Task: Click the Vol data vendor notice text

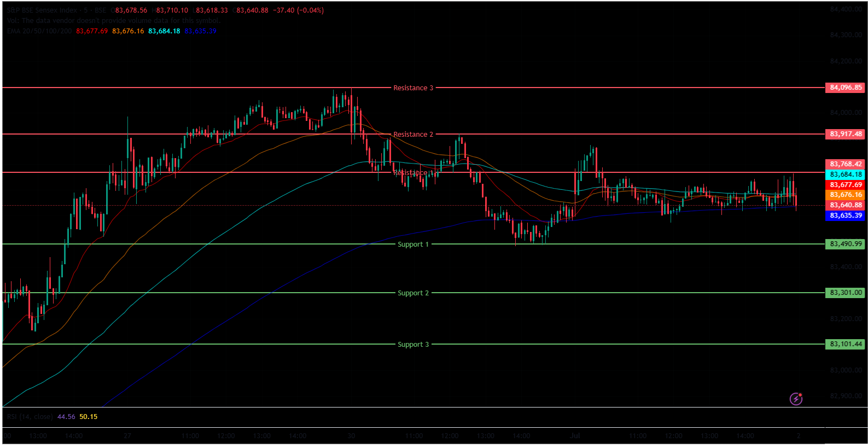Action: click(113, 21)
